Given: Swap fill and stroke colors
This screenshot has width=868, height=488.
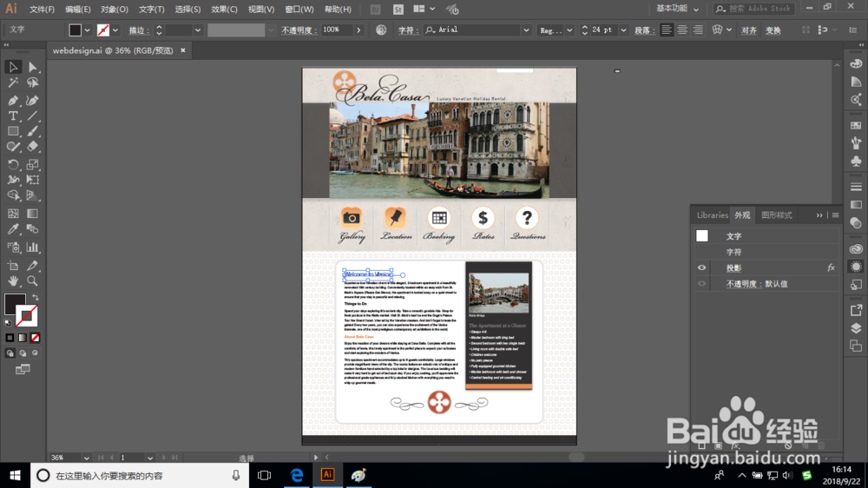Looking at the screenshot, I should (x=35, y=298).
